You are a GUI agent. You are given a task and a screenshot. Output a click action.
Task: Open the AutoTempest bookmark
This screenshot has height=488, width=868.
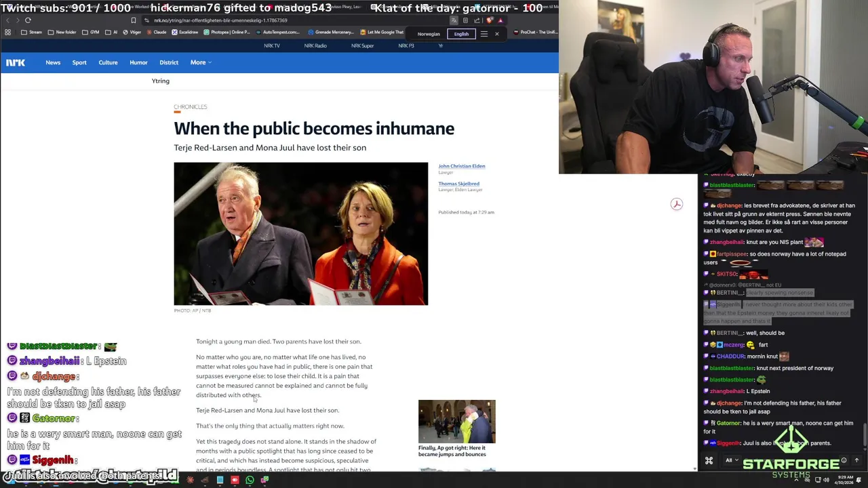coord(277,32)
